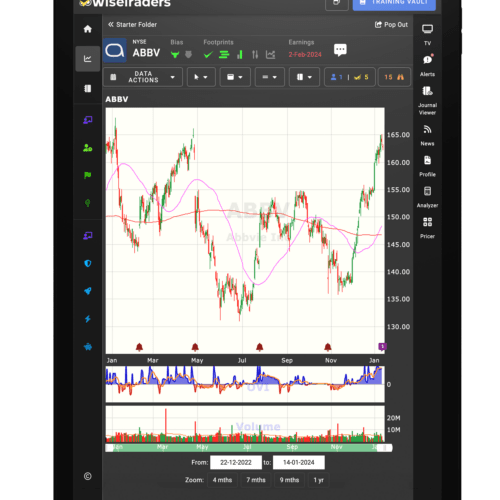Viewport: 500px width, 500px height.
Task: Click the earnings bell marker near July
Action: click(260, 347)
